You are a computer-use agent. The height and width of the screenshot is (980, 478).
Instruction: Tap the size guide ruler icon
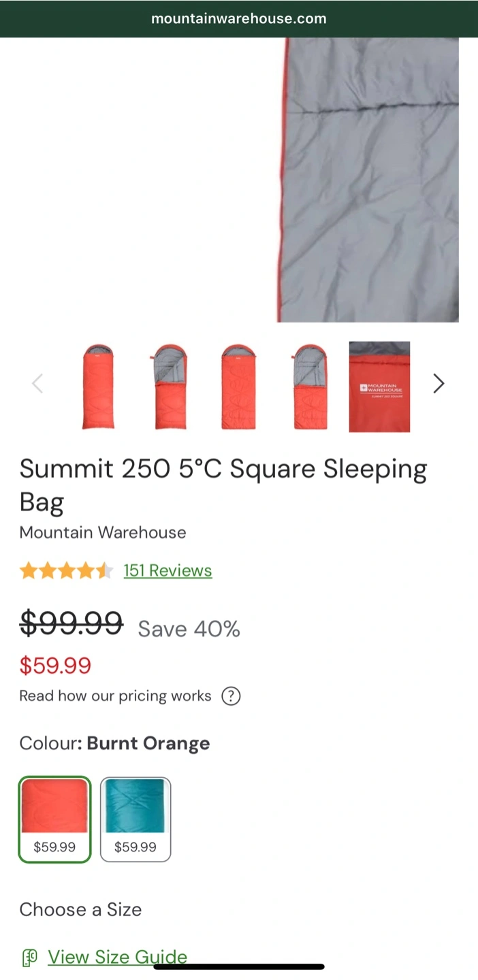30,958
